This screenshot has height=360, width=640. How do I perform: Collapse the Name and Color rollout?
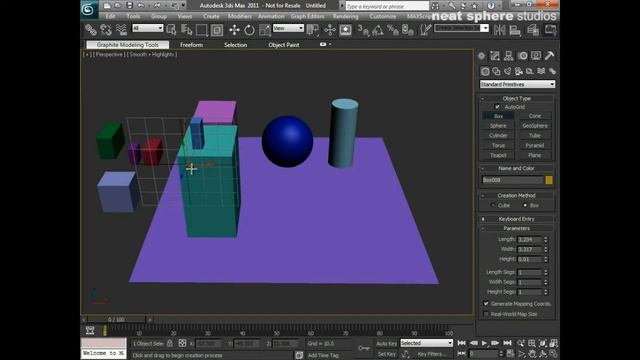pyautogui.click(x=516, y=168)
